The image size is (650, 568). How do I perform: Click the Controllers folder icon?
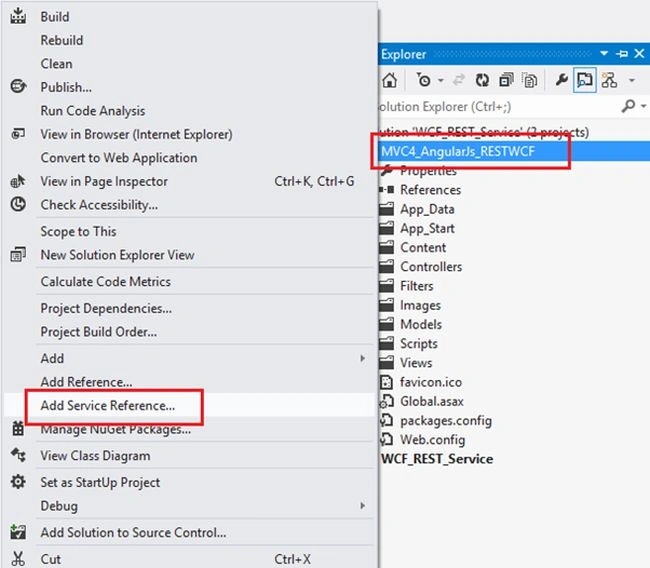386,266
